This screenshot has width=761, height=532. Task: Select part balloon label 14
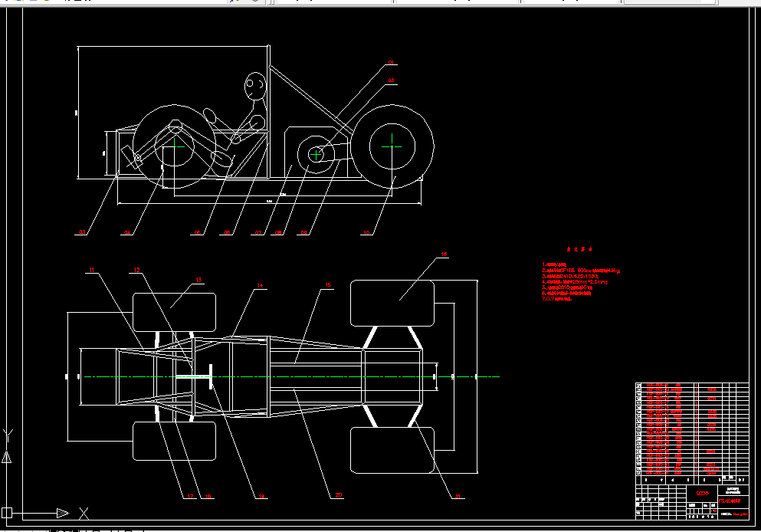coord(260,285)
